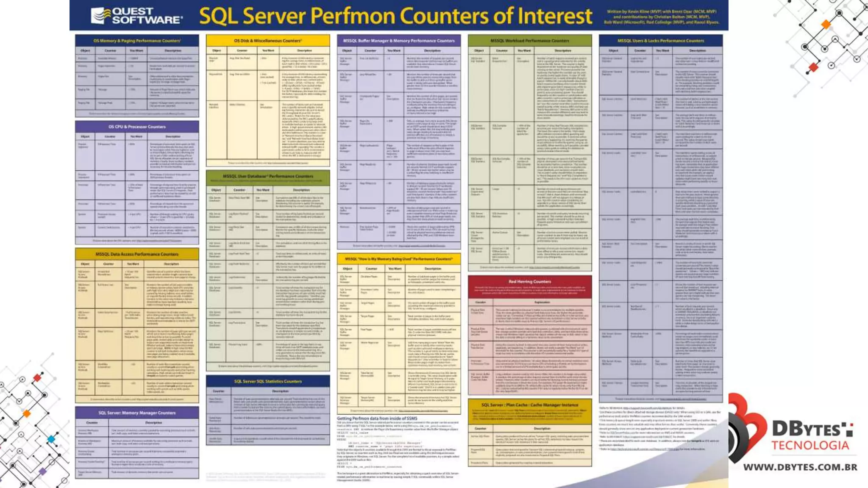Click the orange diamond in bottom-left decoration
Screen dimensions: 868x488
click(x=26, y=413)
